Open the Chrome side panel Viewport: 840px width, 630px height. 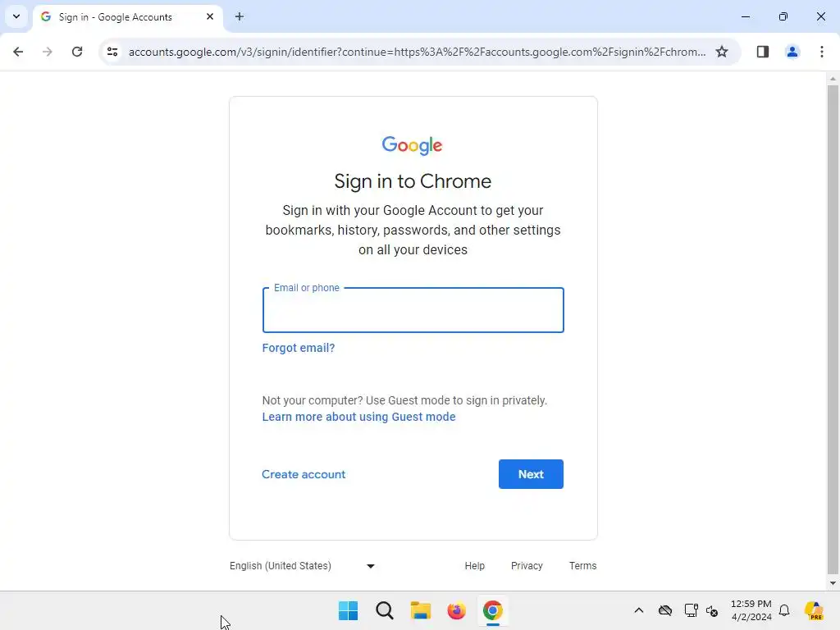pyautogui.click(x=762, y=52)
